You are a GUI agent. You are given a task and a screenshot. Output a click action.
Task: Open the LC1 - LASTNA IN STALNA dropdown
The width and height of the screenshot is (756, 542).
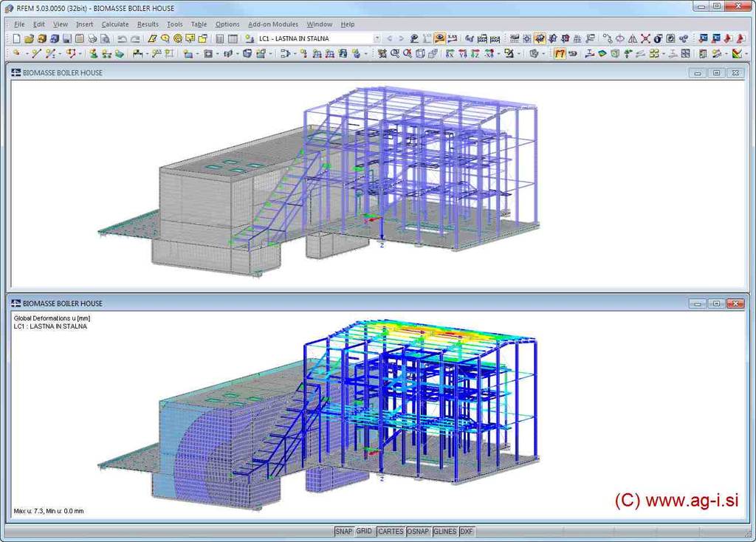tap(377, 38)
